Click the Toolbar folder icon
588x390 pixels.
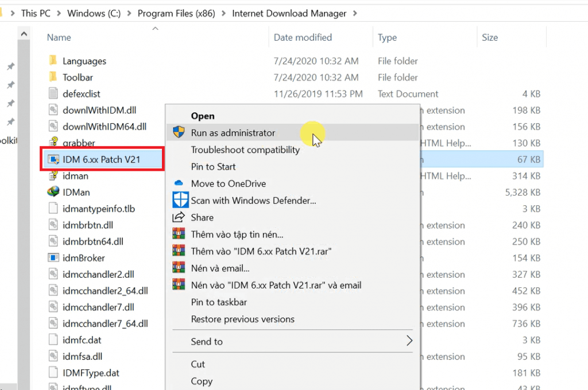(53, 77)
